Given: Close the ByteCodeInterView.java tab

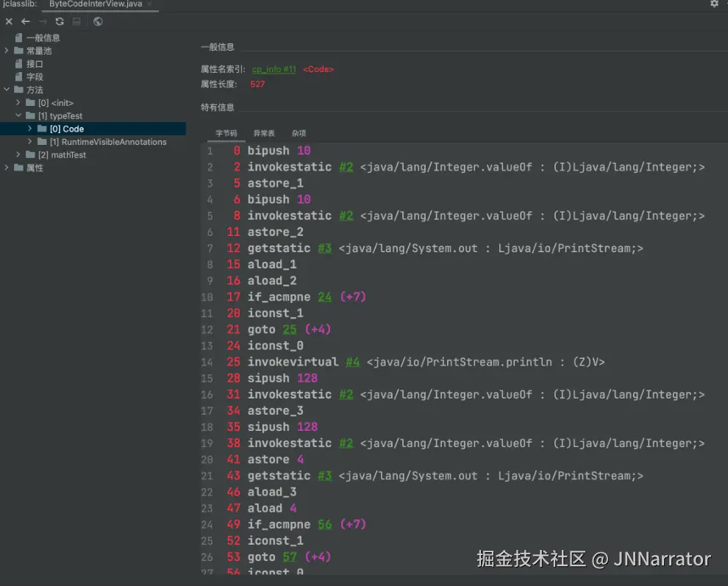Looking at the screenshot, I should click(149, 4).
